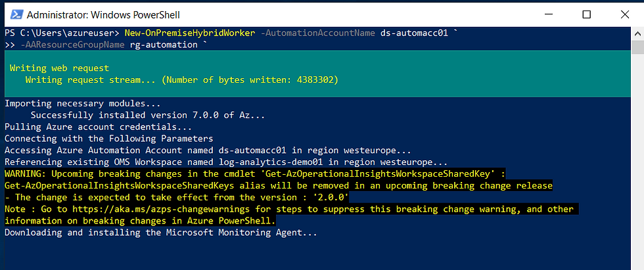This screenshot has height=270, width=644.
Task: Click the PowerShell icon in title bar
Action: click(16, 14)
